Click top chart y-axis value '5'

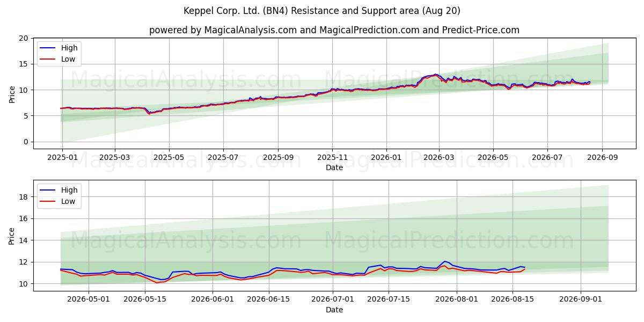26,116
